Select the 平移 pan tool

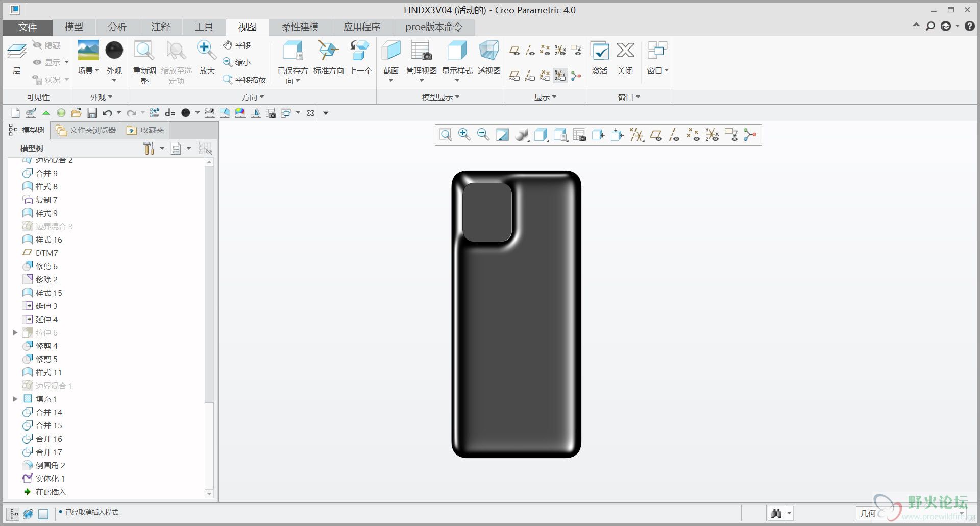237,45
